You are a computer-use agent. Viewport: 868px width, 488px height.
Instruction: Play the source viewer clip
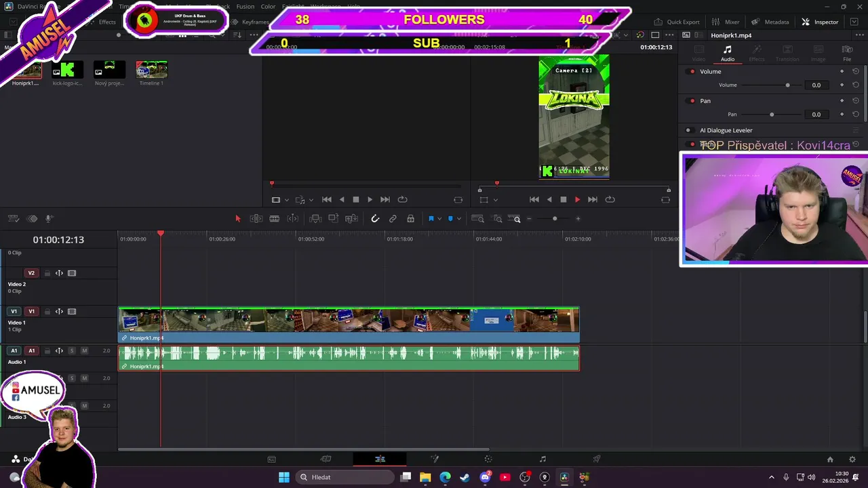[x=370, y=199]
